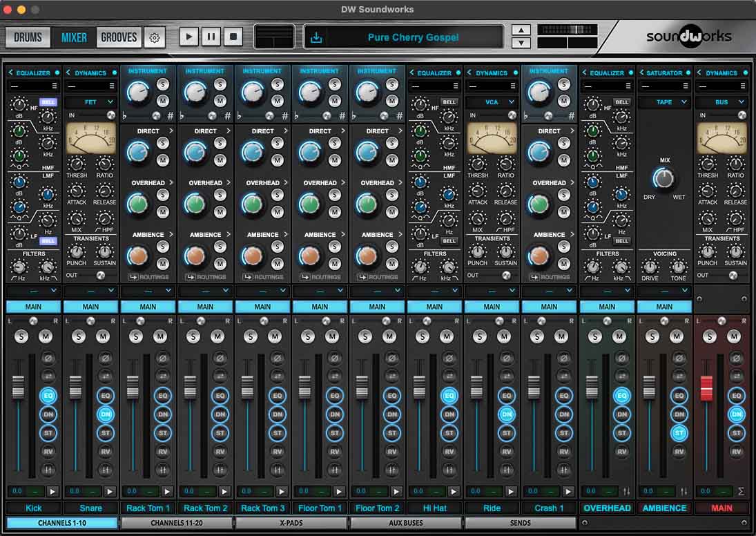756x536 pixels.
Task: Click the MAIN output button on Ride channel
Action: tap(492, 307)
